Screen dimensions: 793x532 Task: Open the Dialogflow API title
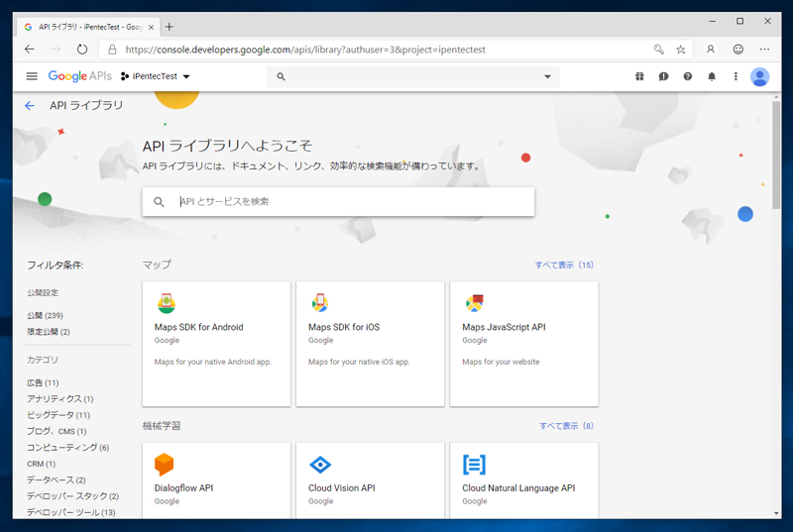(x=183, y=488)
